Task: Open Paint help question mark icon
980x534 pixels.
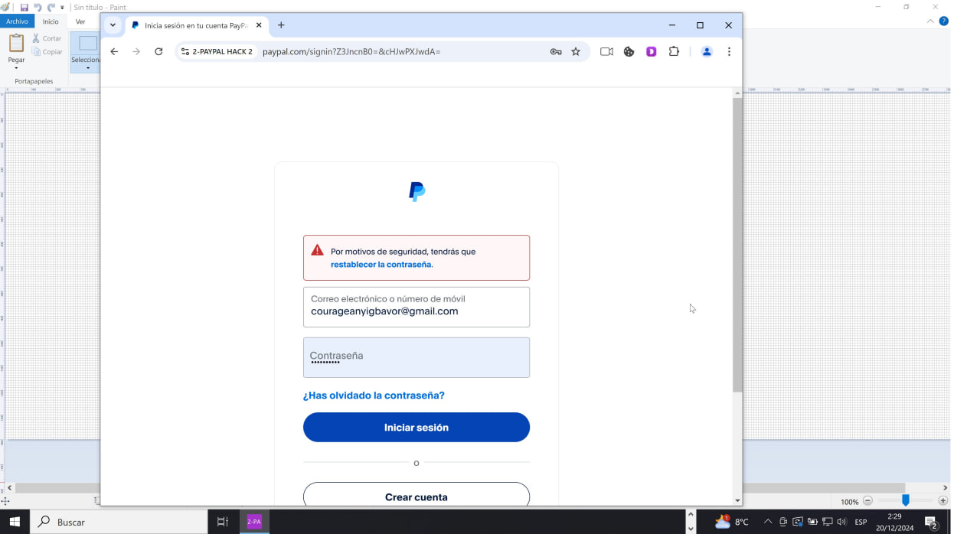Action: 943,21
